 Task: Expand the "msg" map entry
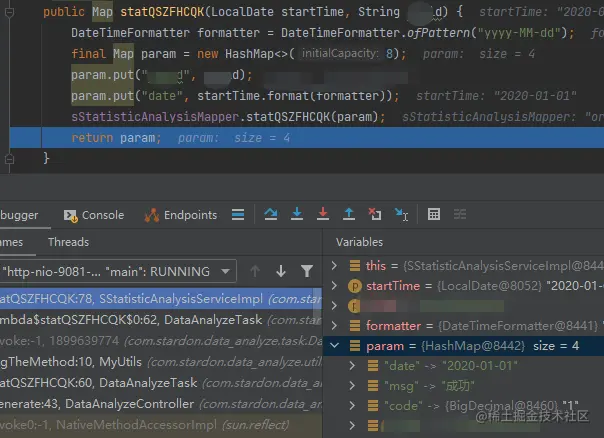tap(352, 386)
